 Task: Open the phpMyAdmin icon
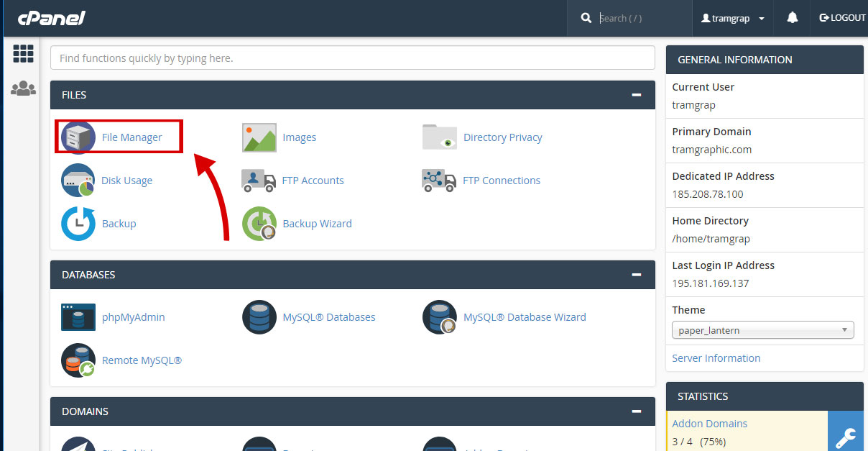(x=78, y=317)
